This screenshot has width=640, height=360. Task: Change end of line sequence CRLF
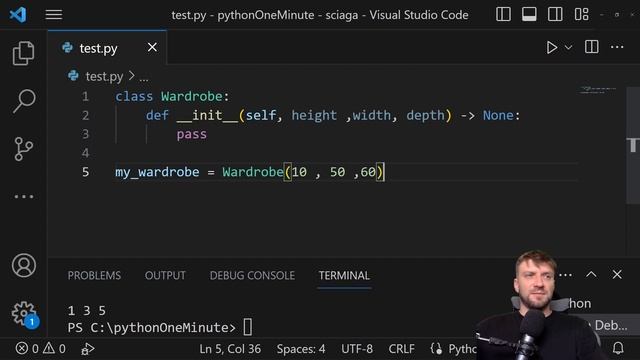coord(401,349)
